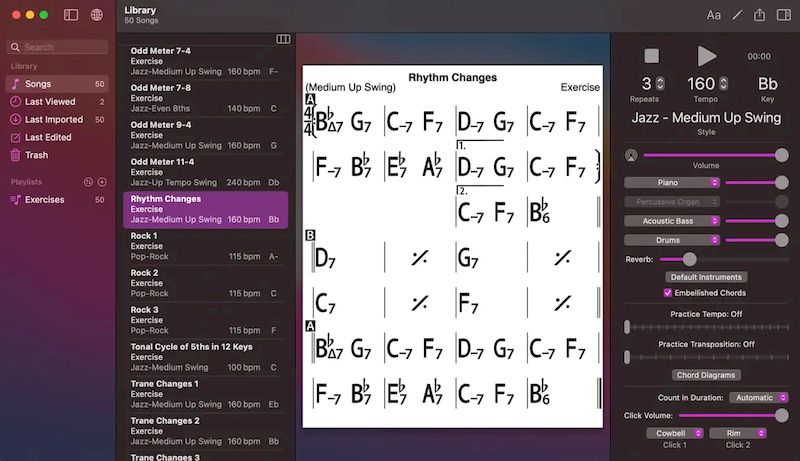Viewport: 800px width, 461px height.
Task: Click the pencil edit icon
Action: coord(737,15)
